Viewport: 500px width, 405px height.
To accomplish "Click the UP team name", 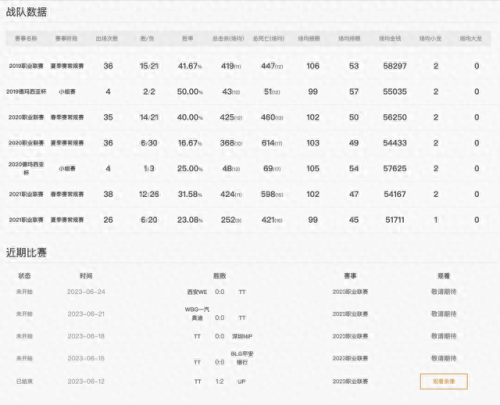I will click(x=242, y=381).
